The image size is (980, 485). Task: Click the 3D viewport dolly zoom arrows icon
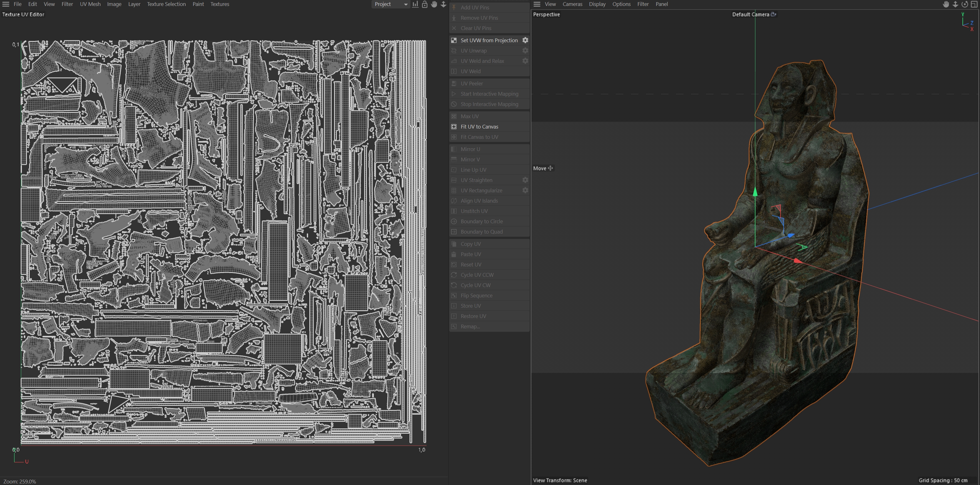tap(955, 4)
